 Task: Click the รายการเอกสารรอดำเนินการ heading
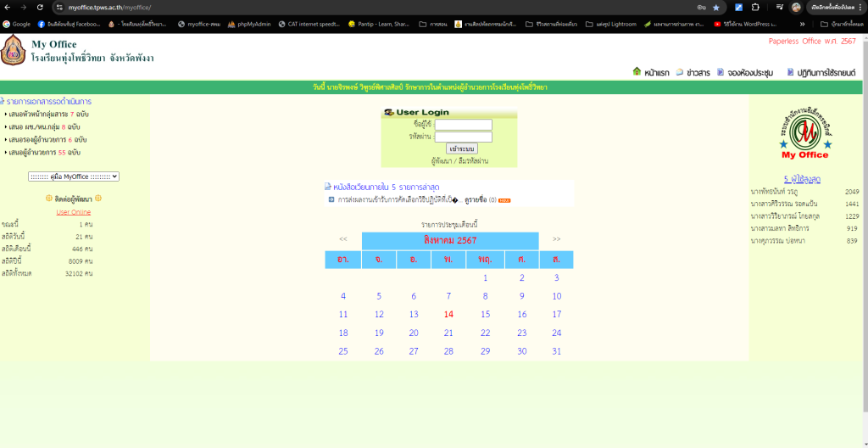48,102
